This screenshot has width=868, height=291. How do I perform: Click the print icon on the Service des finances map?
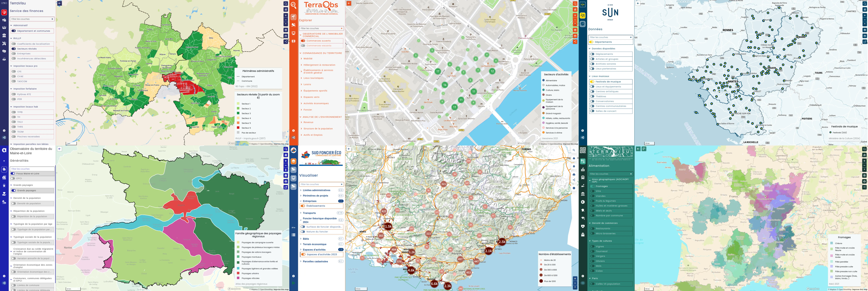(286, 36)
